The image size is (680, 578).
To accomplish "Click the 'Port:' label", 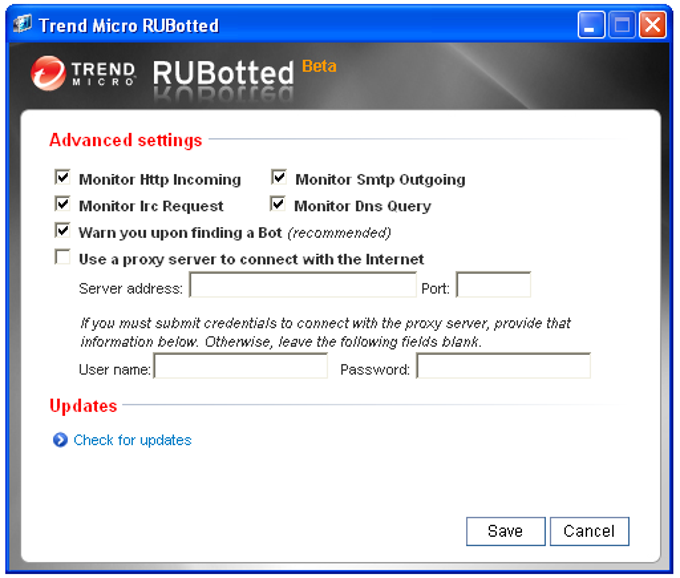I will (x=435, y=288).
